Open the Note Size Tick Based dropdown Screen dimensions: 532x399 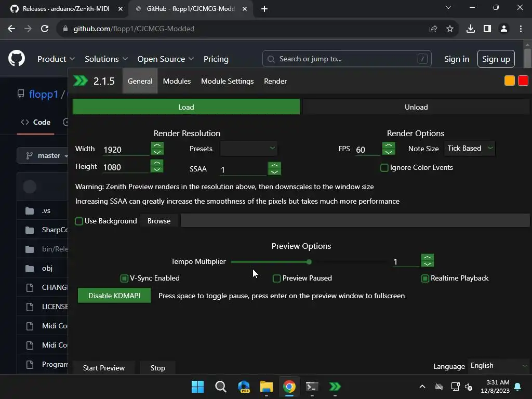(470, 148)
